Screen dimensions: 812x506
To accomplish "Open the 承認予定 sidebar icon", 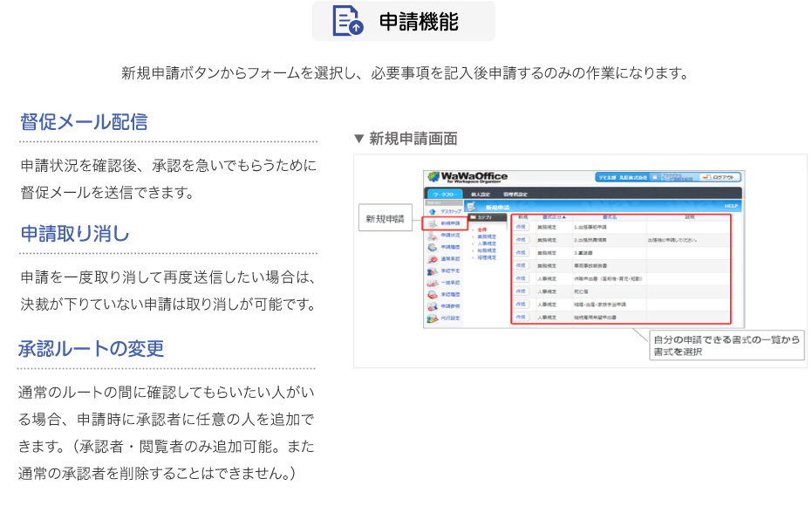I will tap(433, 272).
